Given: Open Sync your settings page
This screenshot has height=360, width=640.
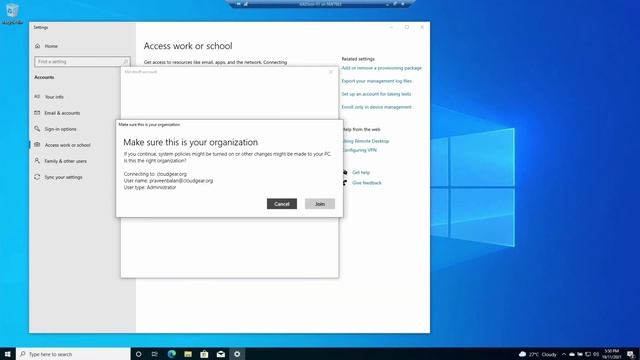Looking at the screenshot, I should click(x=63, y=177).
